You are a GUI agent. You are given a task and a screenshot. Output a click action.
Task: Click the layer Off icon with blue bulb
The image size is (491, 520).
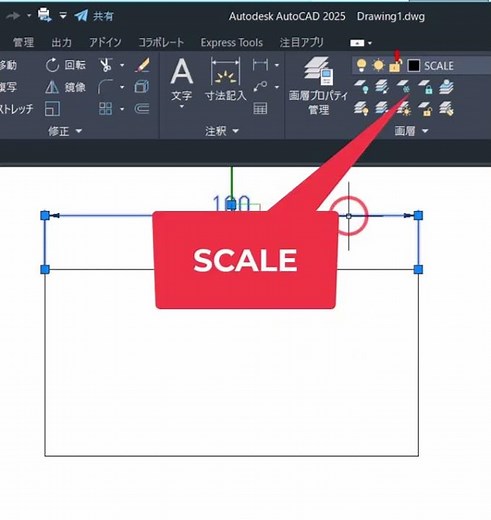tap(362, 87)
